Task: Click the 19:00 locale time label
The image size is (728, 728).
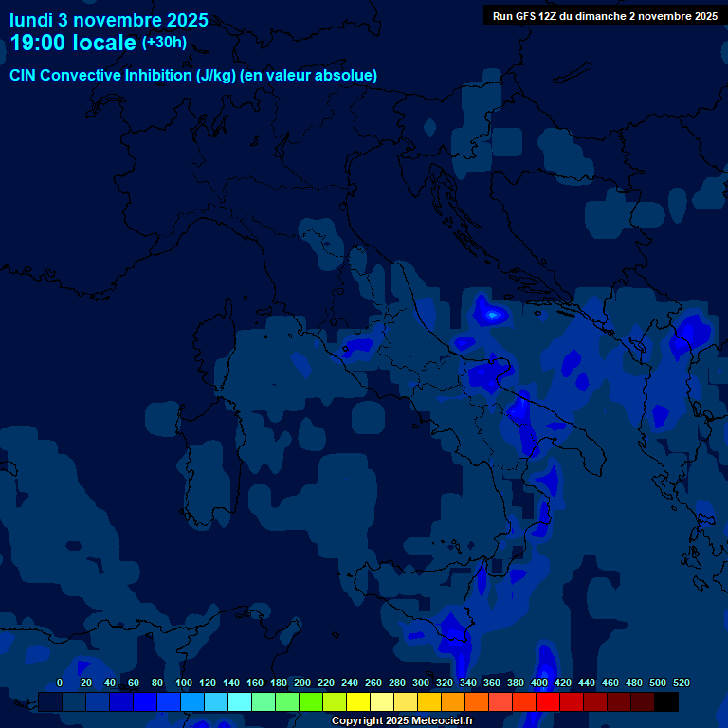Action: coord(73,43)
